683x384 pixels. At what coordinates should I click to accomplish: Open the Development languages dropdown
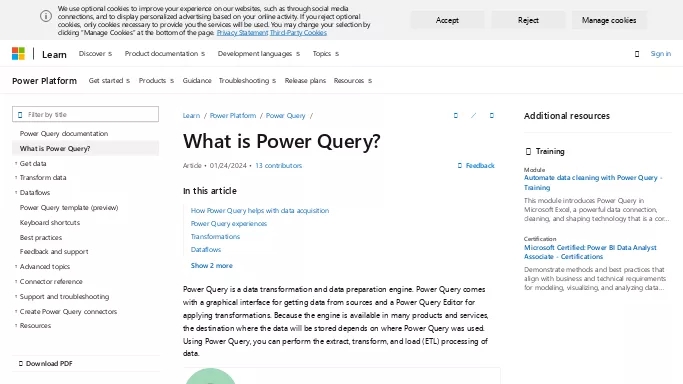click(x=259, y=54)
